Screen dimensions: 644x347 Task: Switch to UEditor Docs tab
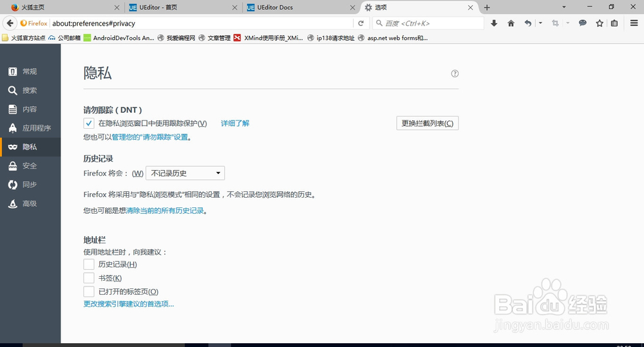click(301, 7)
